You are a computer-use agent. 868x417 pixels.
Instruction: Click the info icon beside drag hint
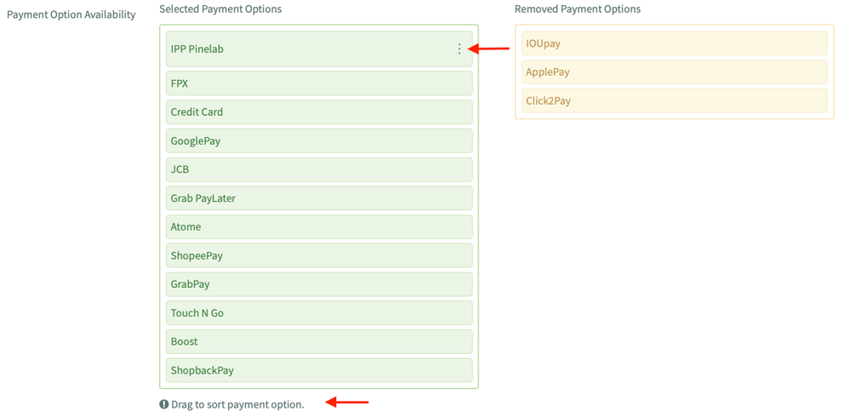coord(164,404)
